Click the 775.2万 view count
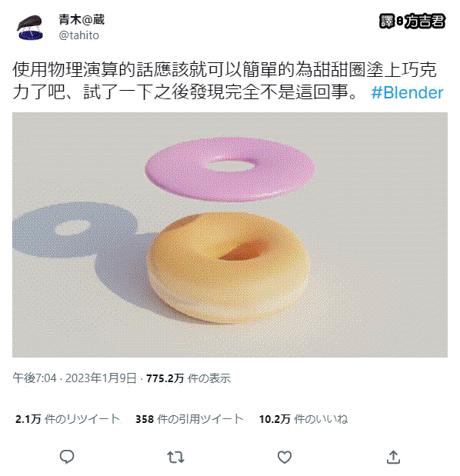The height and width of the screenshot is (476, 460). coord(165,378)
